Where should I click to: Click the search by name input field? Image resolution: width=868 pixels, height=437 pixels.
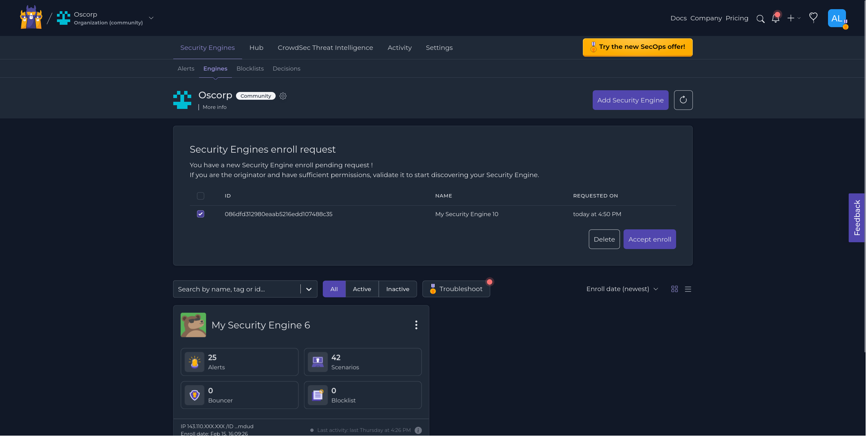(x=237, y=289)
